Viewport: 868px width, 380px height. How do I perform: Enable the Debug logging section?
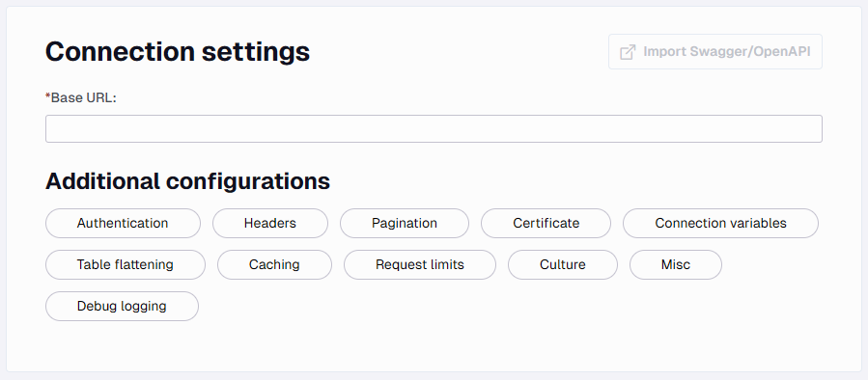tap(122, 307)
